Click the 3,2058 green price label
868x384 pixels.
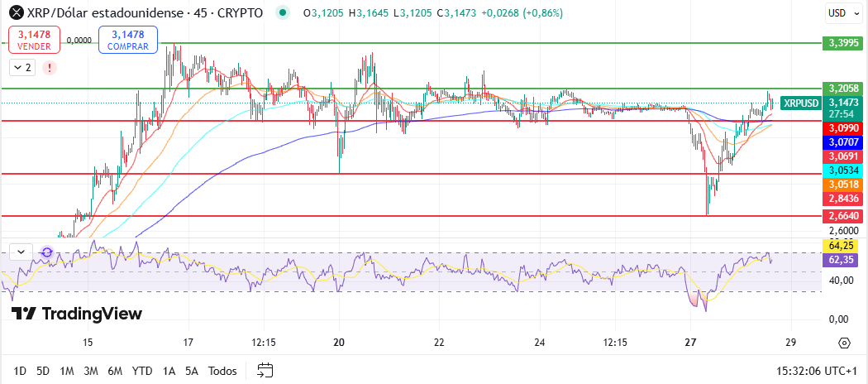click(x=841, y=88)
